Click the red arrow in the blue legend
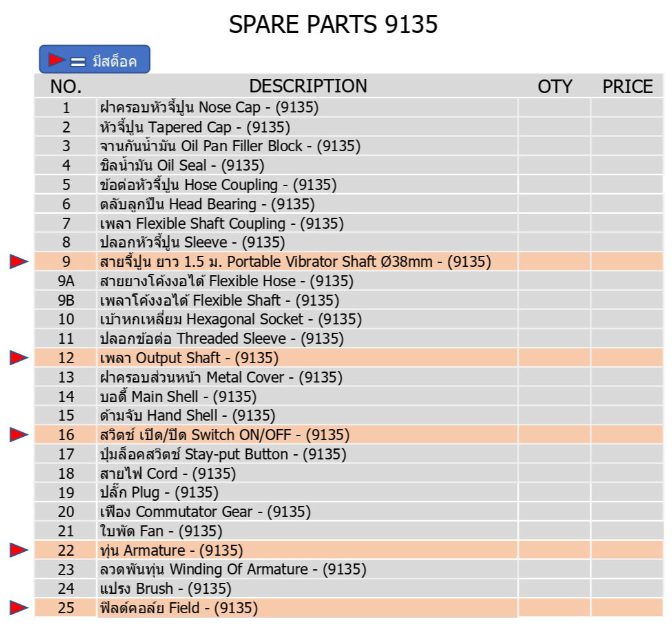 coord(56,60)
